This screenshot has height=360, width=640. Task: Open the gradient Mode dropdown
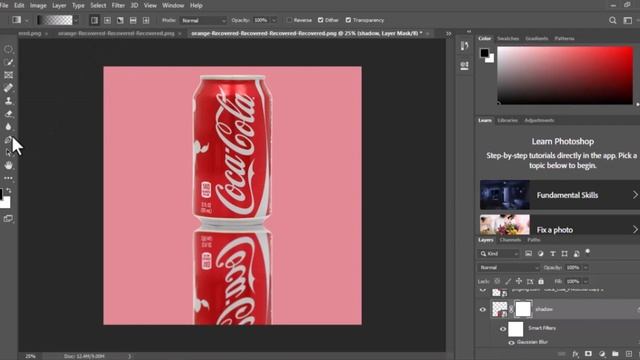coord(203,20)
